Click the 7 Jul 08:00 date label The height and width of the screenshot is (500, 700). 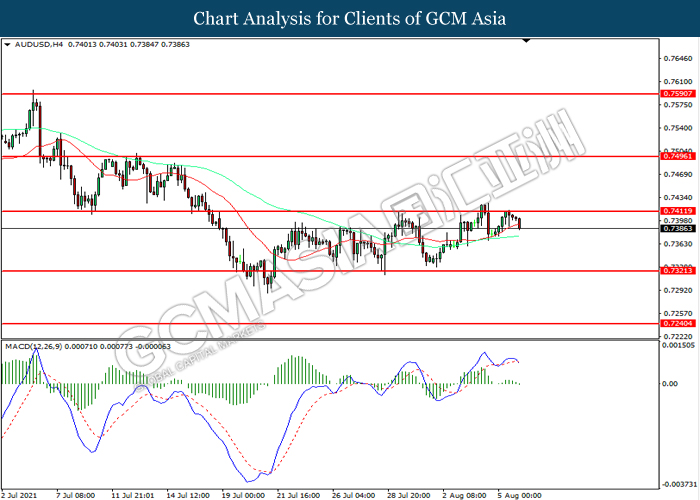pyautogui.click(x=76, y=494)
